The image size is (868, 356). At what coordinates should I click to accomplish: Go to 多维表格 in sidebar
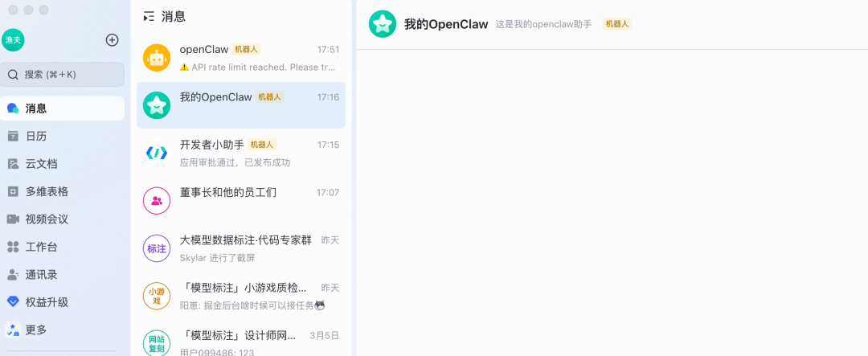[62, 191]
